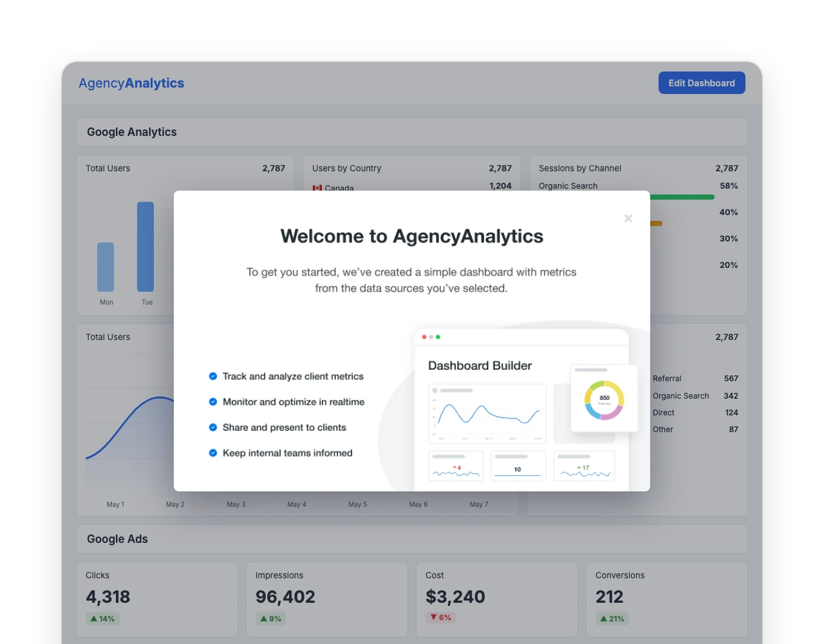The image size is (824, 644).
Task: Click the Impressions value 96,402
Action: pyautogui.click(x=285, y=597)
